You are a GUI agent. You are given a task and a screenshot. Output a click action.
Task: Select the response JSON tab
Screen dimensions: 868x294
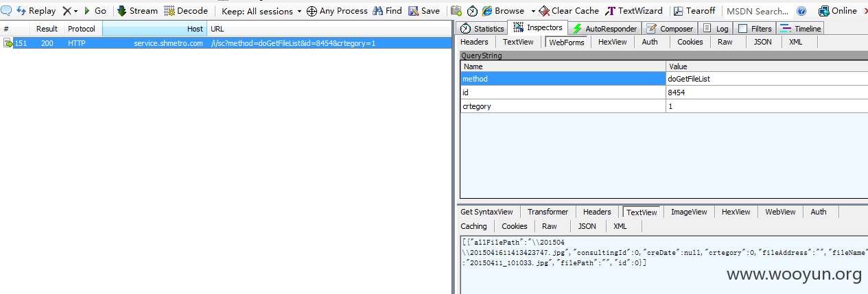point(587,226)
